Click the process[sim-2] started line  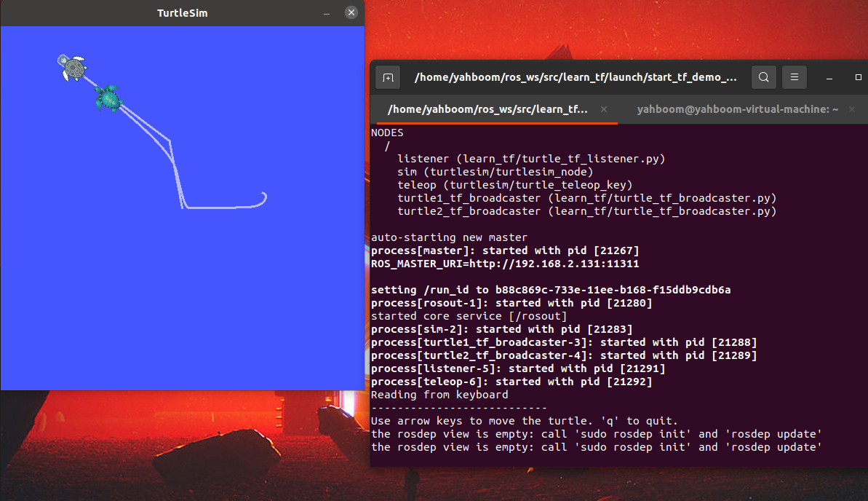tap(501, 329)
